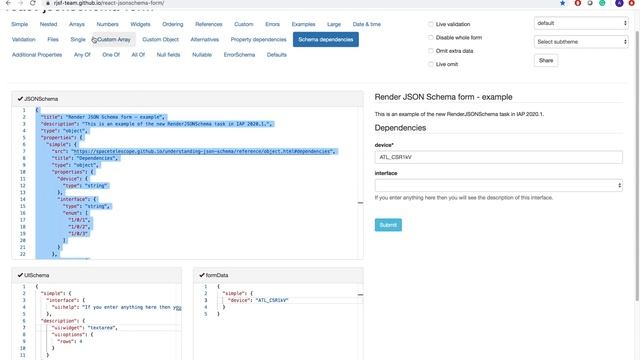Switch to the Single tab
Screen dimensions: 640x360
tap(78, 40)
